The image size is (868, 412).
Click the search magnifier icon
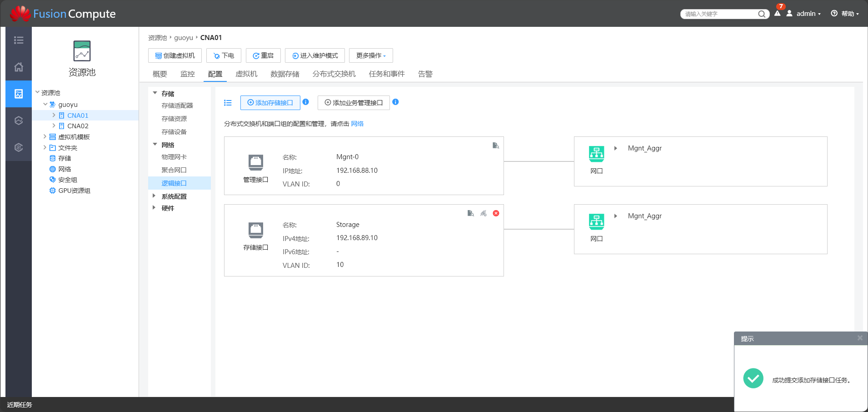(x=762, y=14)
